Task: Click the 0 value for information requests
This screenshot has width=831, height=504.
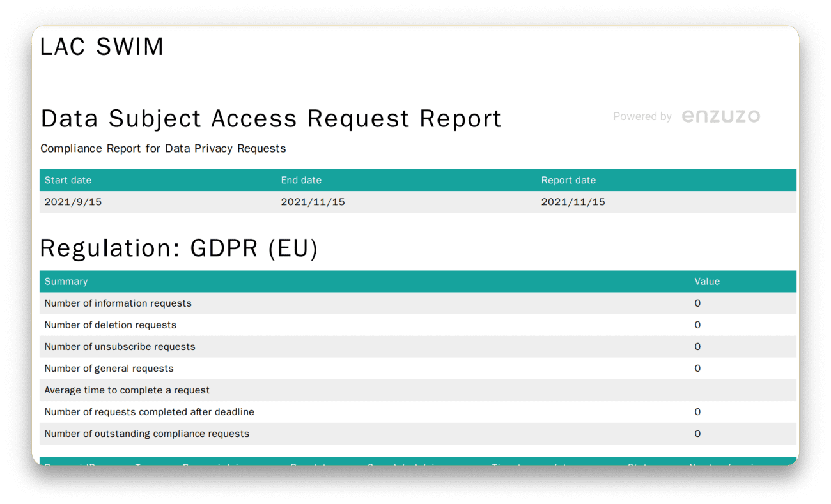Action: (x=697, y=303)
